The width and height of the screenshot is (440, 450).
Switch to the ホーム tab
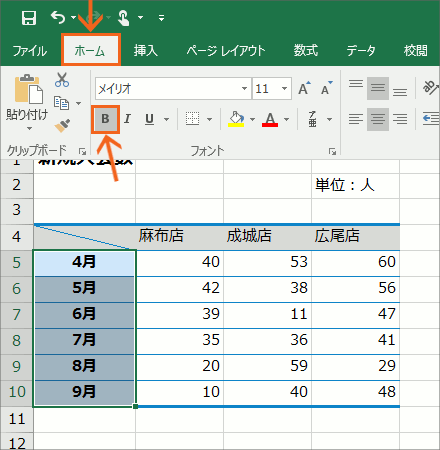(x=90, y=51)
